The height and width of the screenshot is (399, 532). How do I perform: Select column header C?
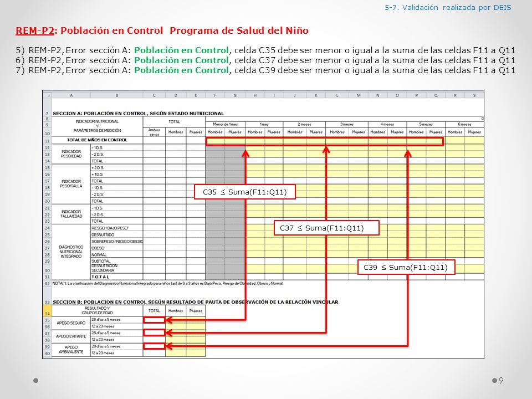point(155,95)
